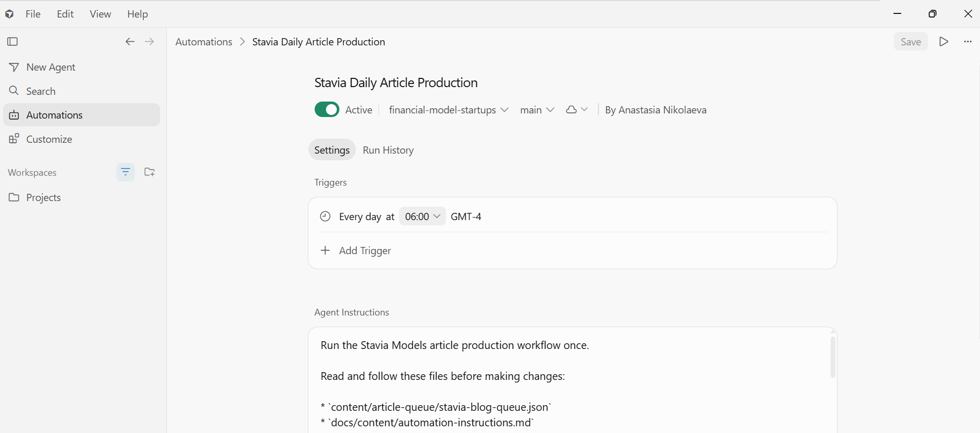
Task: Click the Customize blocks icon
Action: tap(14, 139)
